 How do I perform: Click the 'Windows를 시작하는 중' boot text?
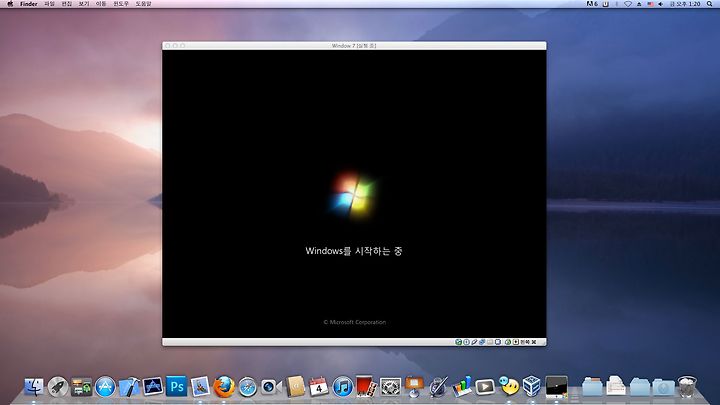(x=354, y=251)
